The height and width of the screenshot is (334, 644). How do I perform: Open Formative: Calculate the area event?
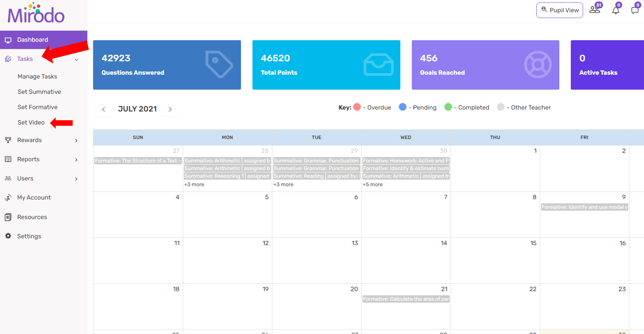click(406, 299)
